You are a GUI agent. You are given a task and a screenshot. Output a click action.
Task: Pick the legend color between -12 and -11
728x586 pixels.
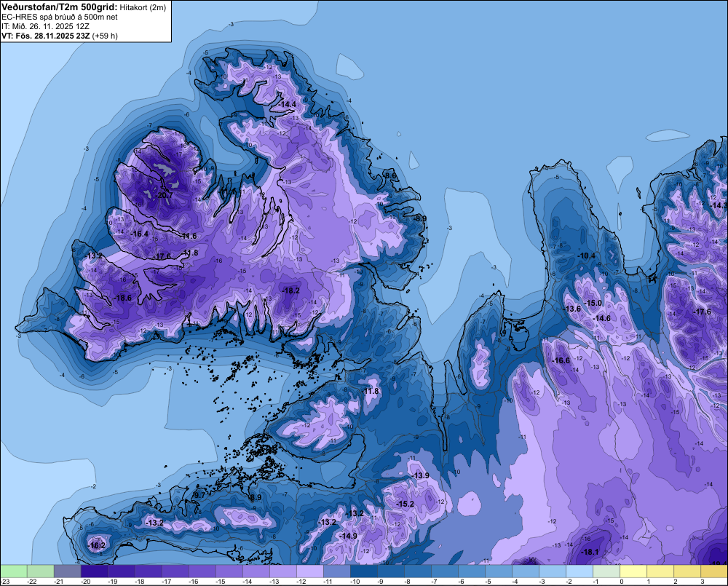tap(309, 571)
